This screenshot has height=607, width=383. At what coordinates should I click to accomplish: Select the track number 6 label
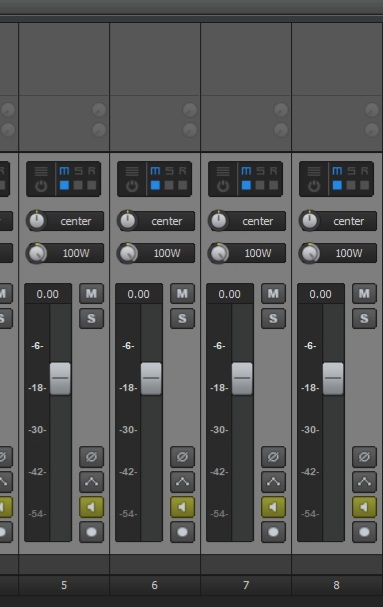[155, 585]
